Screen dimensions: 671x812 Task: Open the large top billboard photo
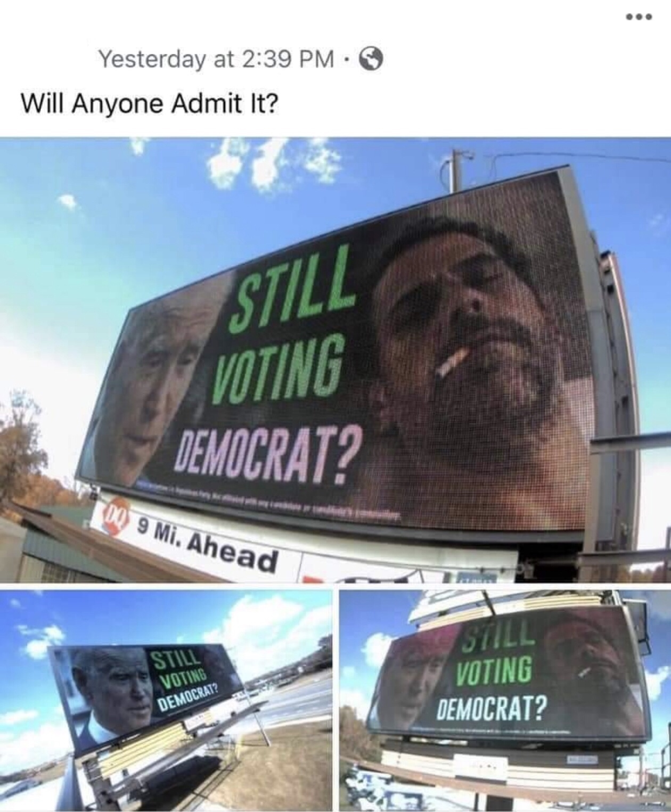point(335,360)
